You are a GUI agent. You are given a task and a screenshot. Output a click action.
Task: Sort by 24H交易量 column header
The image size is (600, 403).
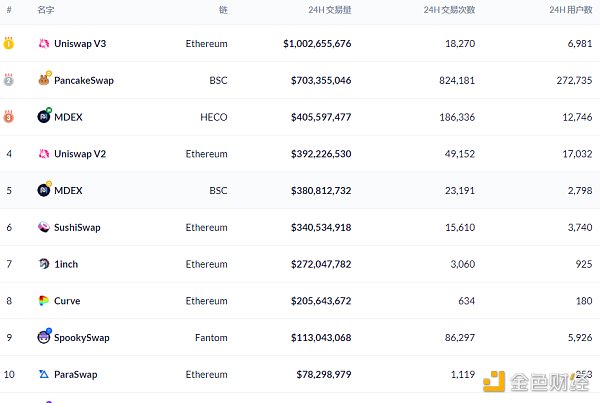tap(329, 9)
